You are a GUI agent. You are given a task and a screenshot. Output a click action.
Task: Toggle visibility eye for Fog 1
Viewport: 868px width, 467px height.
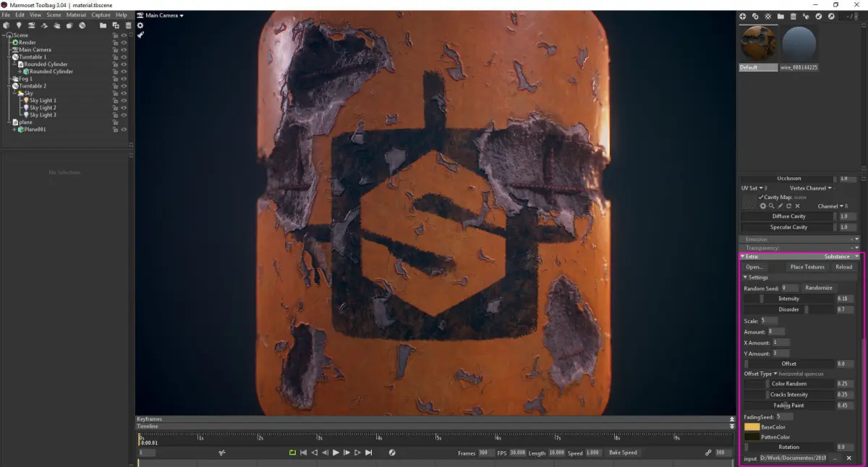pos(124,79)
